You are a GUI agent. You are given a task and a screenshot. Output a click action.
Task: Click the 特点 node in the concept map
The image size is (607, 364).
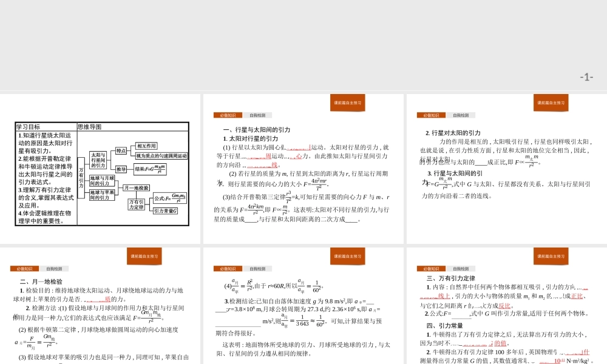(x=121, y=150)
